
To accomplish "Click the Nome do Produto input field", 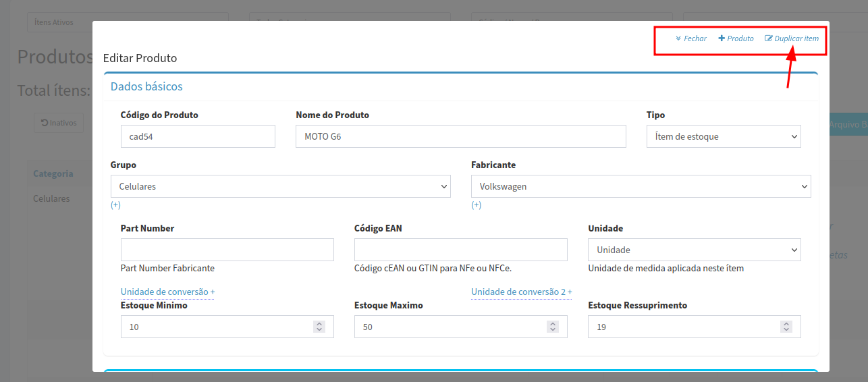I will [460, 136].
